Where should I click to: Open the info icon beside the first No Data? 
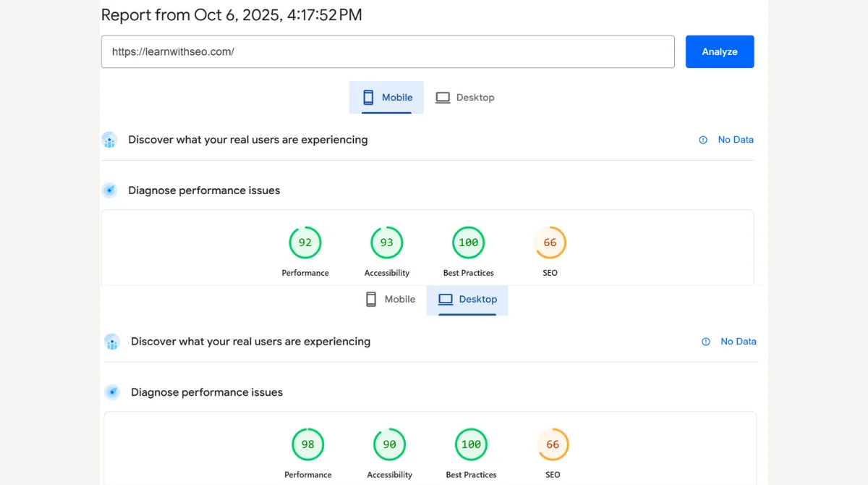click(702, 139)
